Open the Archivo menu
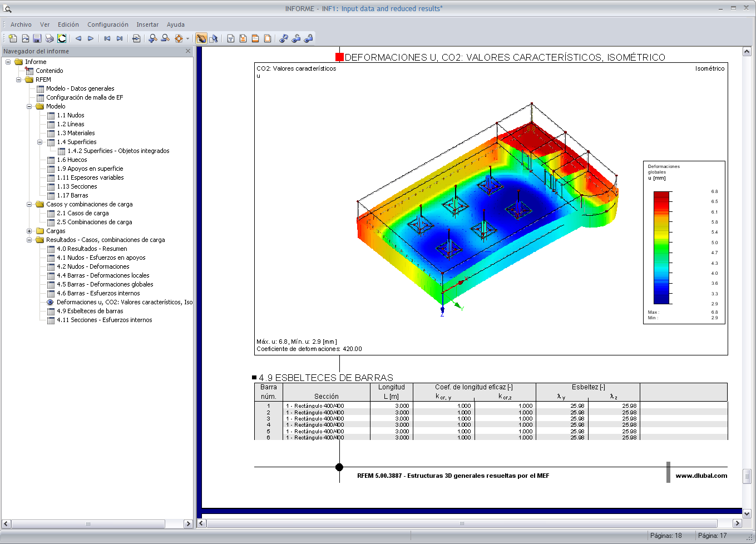 [x=21, y=24]
